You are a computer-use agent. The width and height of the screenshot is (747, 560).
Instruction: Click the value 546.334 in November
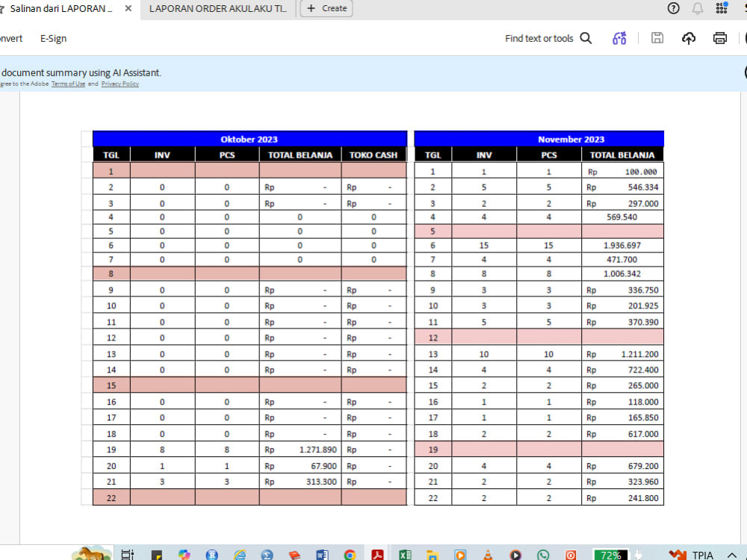click(x=643, y=187)
